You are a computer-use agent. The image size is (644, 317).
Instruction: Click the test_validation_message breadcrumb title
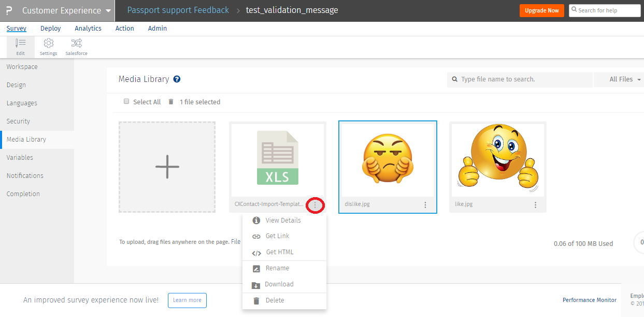(x=292, y=10)
